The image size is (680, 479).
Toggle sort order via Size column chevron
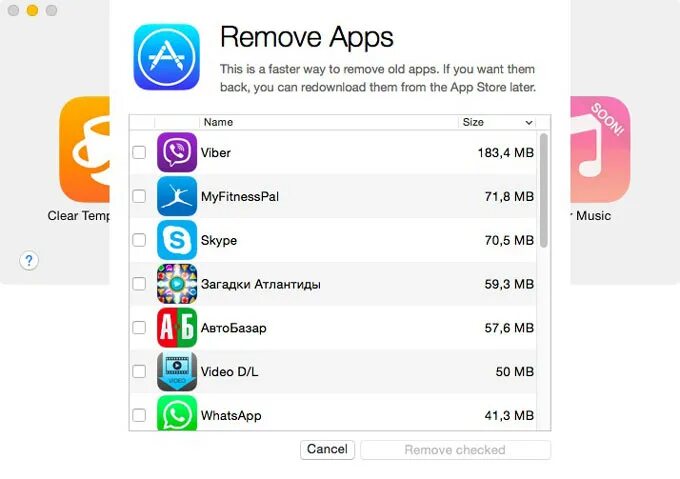coord(529,123)
